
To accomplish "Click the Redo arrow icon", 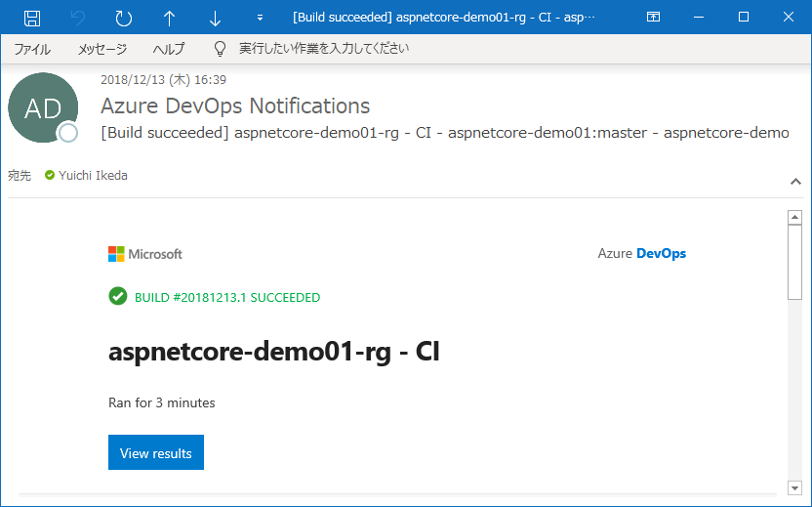I will pos(123,18).
